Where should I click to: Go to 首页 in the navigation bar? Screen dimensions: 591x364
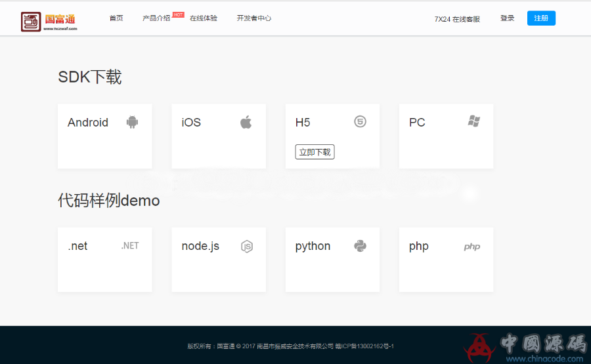pos(116,18)
